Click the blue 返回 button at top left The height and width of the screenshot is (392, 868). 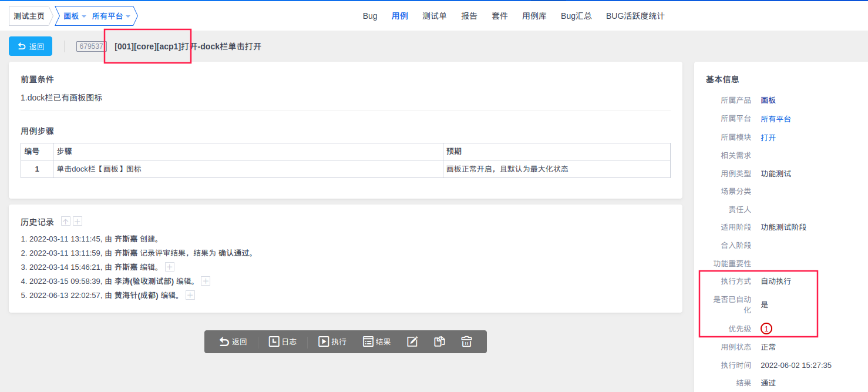click(x=31, y=46)
